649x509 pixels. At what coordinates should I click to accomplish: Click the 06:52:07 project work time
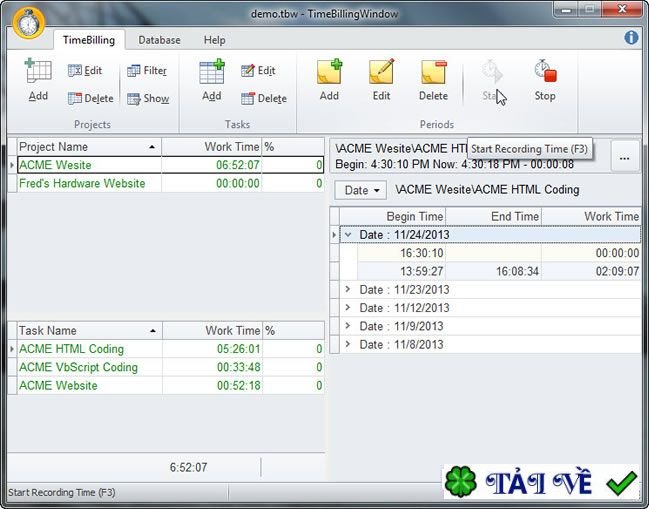coord(212,165)
